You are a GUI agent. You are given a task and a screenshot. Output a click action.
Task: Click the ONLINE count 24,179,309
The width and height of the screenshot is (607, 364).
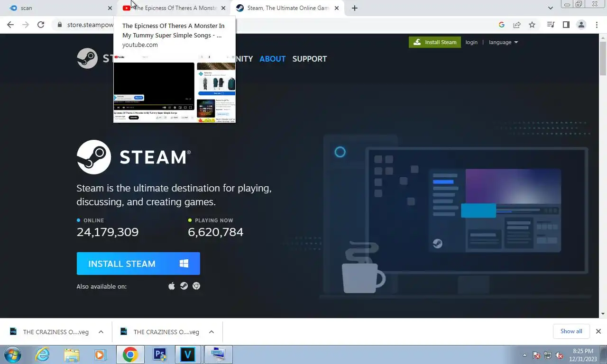pyautogui.click(x=108, y=232)
